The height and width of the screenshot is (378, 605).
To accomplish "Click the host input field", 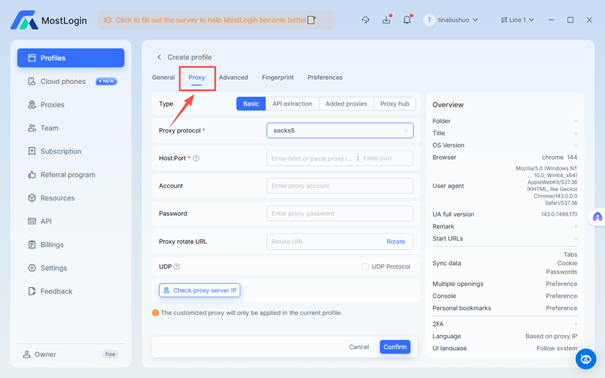I will click(x=311, y=158).
